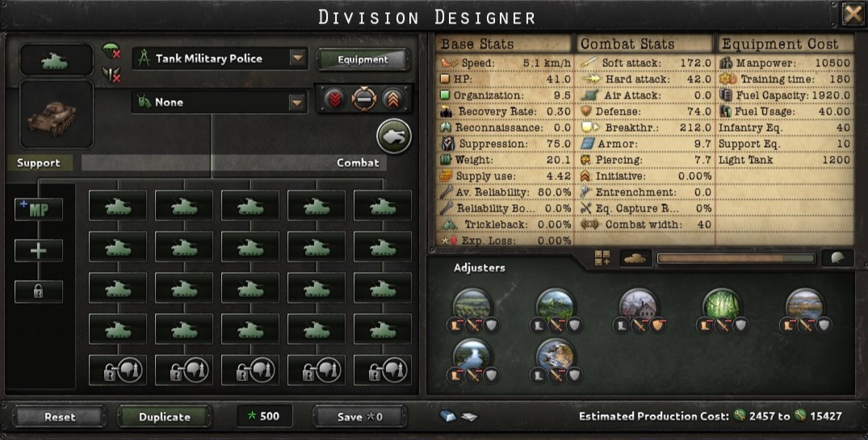Click the locked support company slot
Screen dimensions: 868x440
coord(38,291)
